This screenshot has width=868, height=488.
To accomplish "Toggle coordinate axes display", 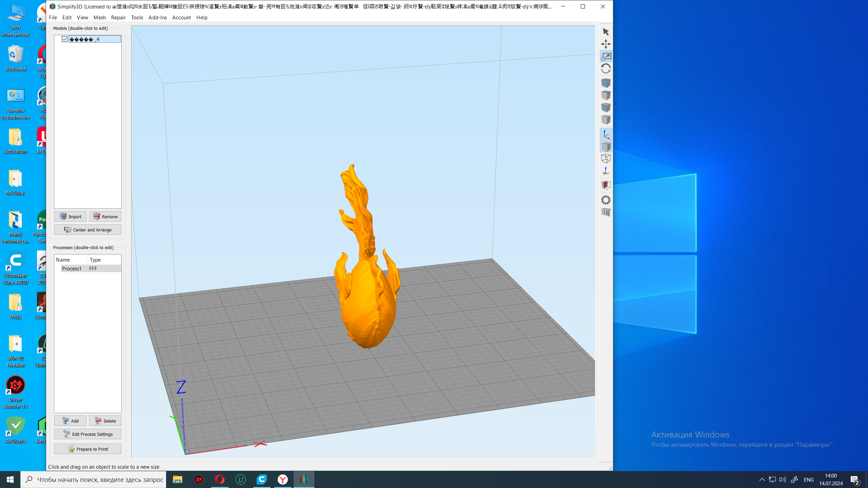I will click(606, 135).
